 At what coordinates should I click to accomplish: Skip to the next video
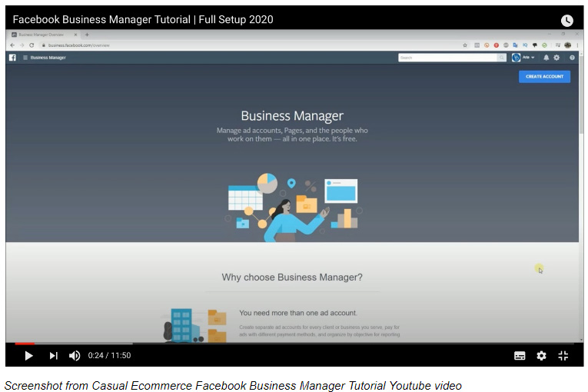54,356
